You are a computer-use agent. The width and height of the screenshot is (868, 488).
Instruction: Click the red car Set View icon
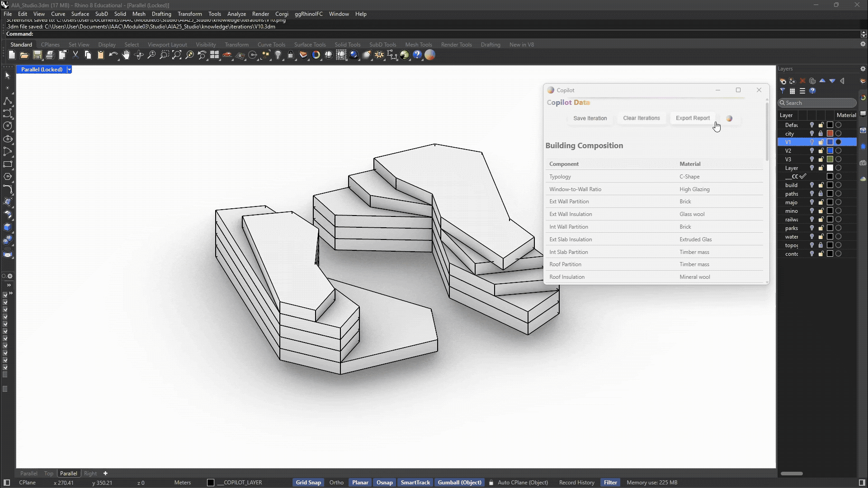[x=227, y=55]
